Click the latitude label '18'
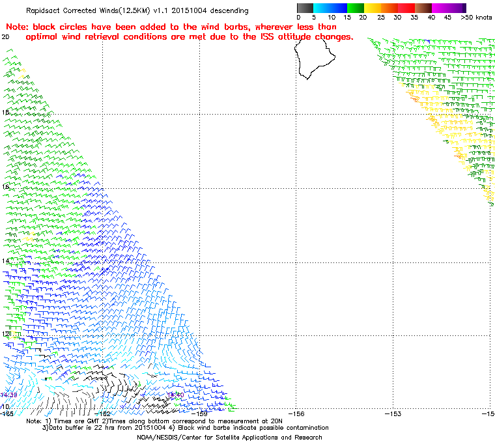Image resolution: width=495 pixels, height=448 pixels. 5,113
